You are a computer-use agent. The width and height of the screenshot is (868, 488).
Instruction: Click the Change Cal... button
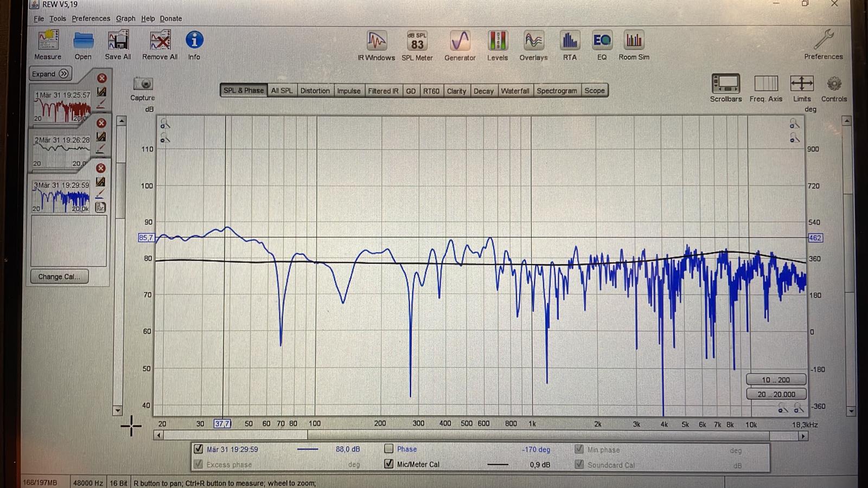coord(59,277)
